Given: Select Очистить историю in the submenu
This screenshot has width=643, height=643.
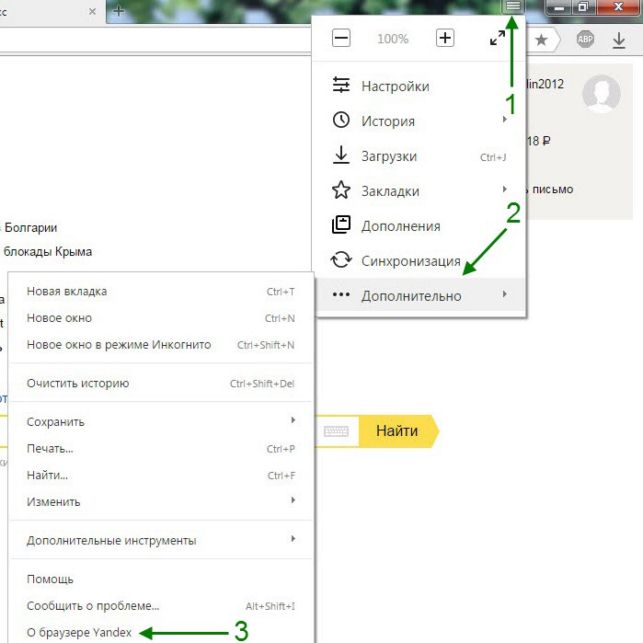Looking at the screenshot, I should 161,383.
